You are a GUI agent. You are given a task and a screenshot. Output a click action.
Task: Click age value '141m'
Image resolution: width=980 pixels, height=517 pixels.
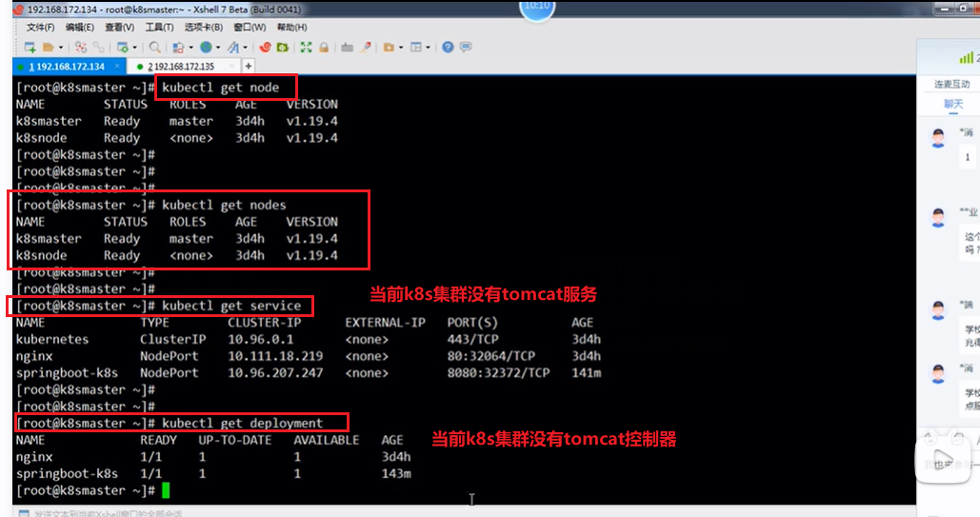pyautogui.click(x=587, y=373)
